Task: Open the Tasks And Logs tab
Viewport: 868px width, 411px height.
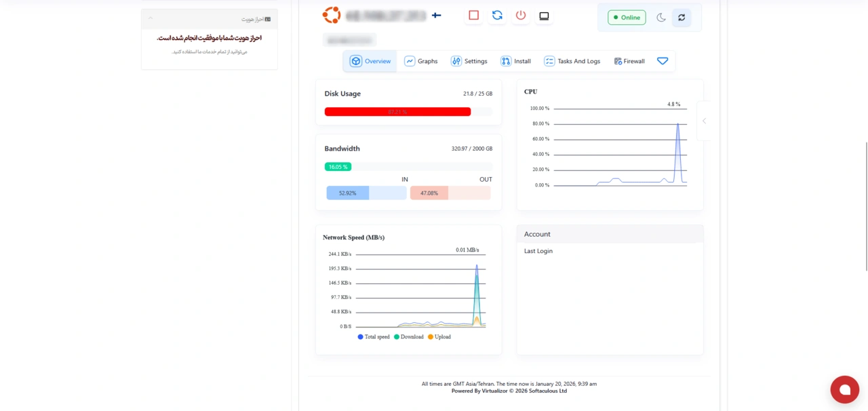Action: (x=572, y=61)
